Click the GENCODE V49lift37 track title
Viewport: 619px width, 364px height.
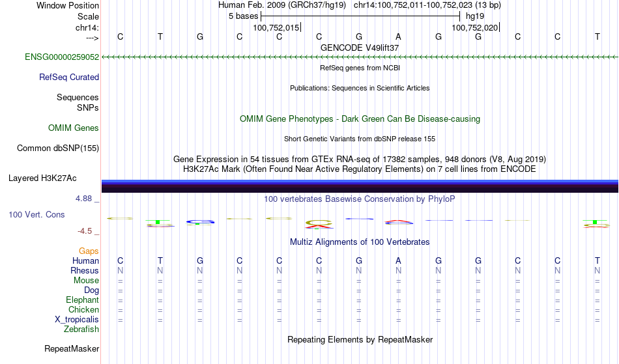click(x=360, y=48)
